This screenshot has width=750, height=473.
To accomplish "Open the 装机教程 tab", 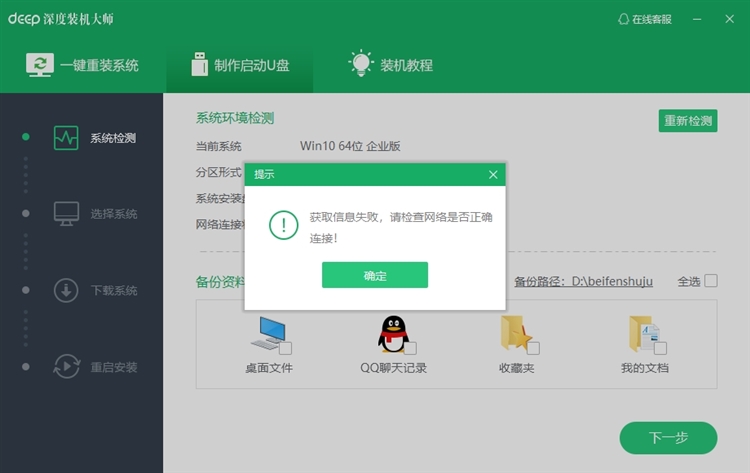I will [x=391, y=65].
